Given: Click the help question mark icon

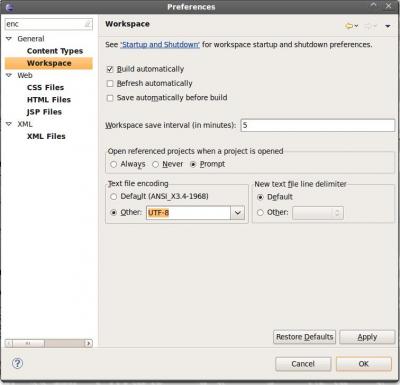Looking at the screenshot, I should (x=17, y=363).
